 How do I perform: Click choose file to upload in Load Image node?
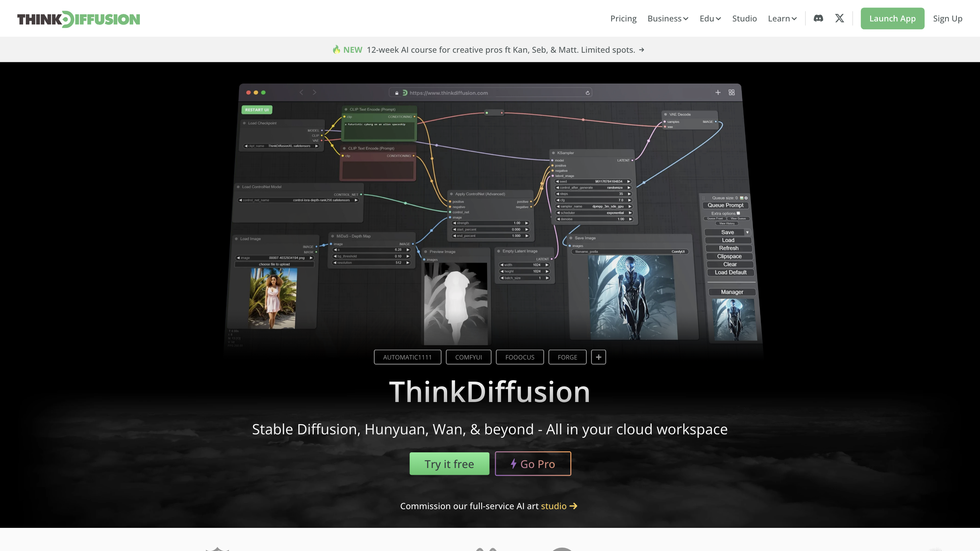click(x=275, y=264)
